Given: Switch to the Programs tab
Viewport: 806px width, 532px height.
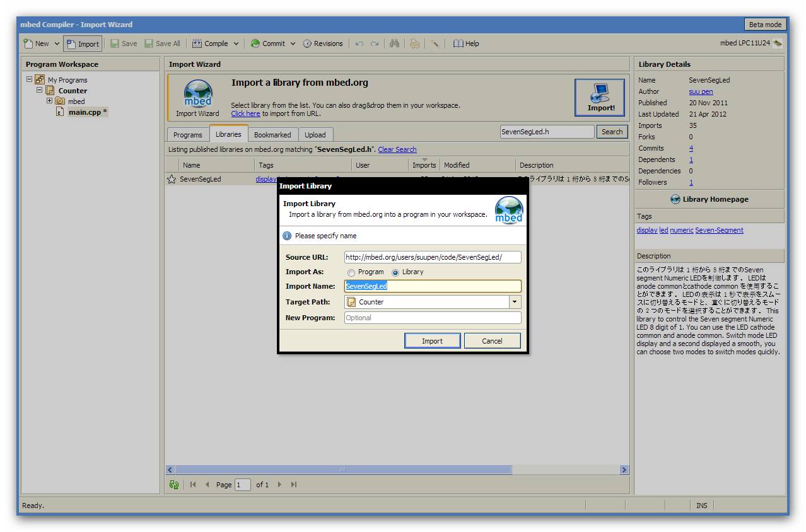Looking at the screenshot, I should click(188, 135).
